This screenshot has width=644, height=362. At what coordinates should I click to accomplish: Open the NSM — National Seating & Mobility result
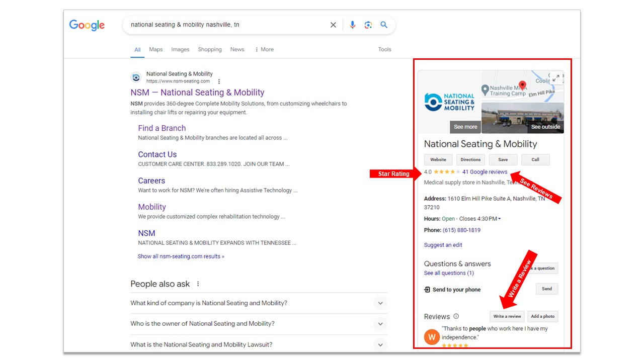point(197,93)
